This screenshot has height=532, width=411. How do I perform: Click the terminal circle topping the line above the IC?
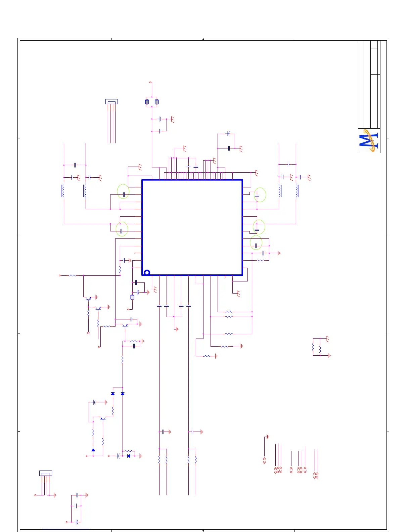point(150,82)
